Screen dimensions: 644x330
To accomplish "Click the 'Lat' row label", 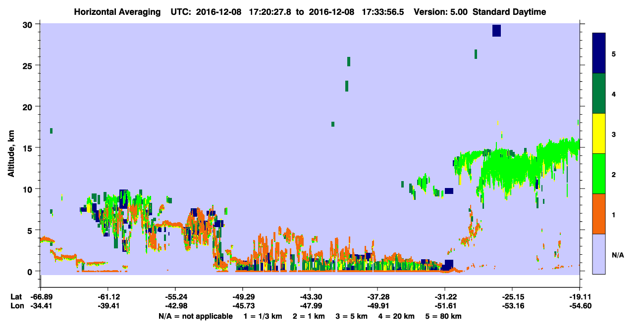I will [x=16, y=297].
